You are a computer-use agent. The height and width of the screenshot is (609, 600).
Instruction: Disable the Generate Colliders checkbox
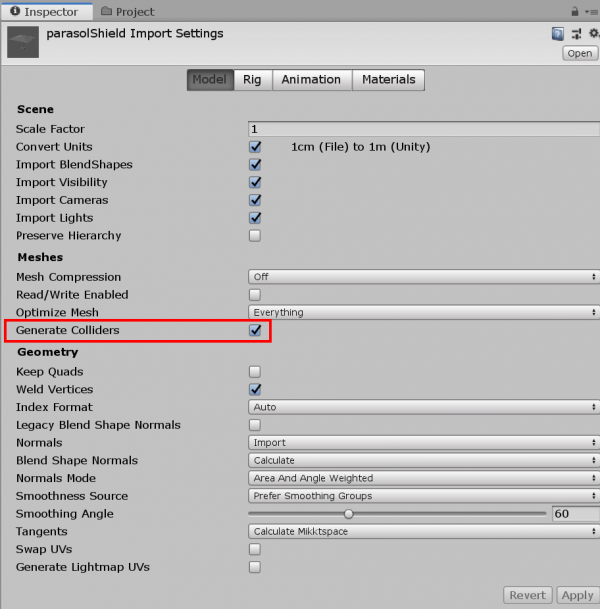pos(255,330)
